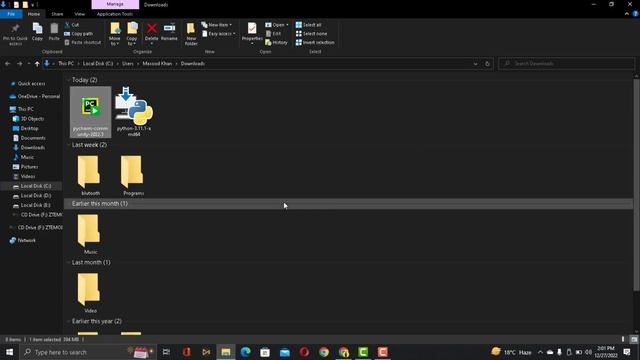Click Masood Khan in address breadcrumb
Screen dimensions: 640x360
pyautogui.click(x=157, y=64)
